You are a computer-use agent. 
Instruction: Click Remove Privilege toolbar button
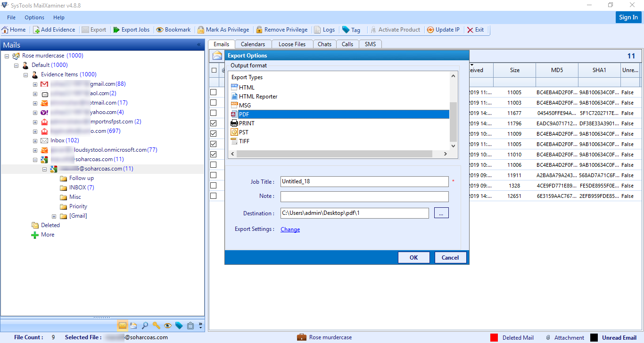[x=281, y=30]
